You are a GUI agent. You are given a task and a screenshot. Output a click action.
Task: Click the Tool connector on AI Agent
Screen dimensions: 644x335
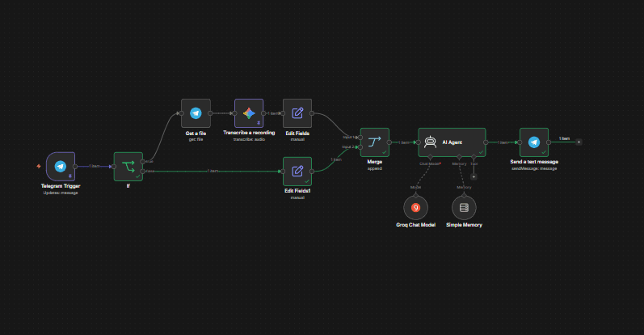(474, 157)
